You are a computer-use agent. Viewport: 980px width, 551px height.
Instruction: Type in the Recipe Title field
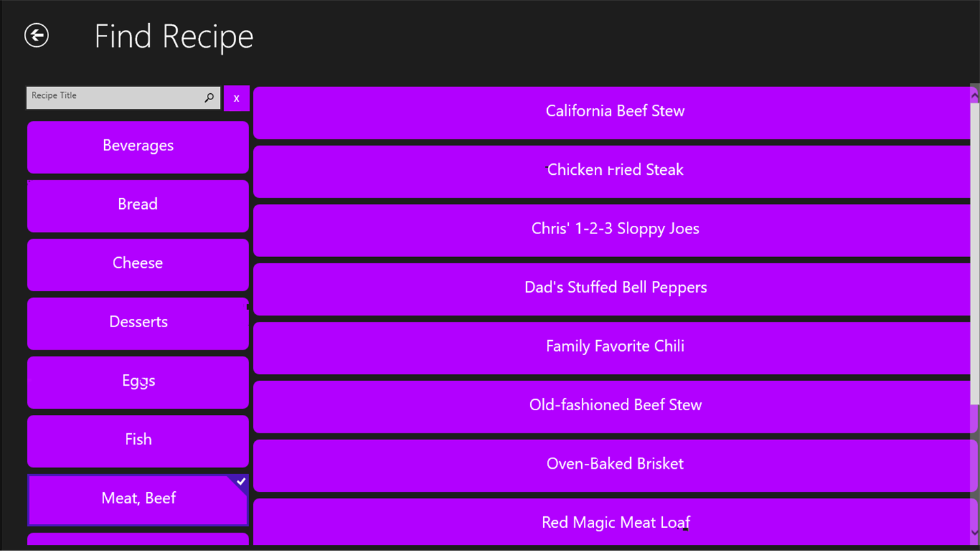pos(112,98)
